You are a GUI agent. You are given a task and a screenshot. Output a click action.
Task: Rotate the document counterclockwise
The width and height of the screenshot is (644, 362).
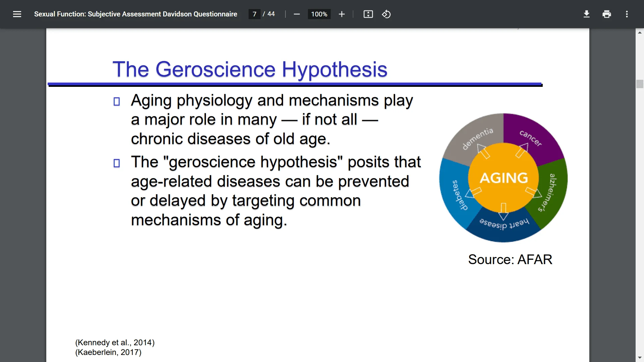[x=386, y=14]
